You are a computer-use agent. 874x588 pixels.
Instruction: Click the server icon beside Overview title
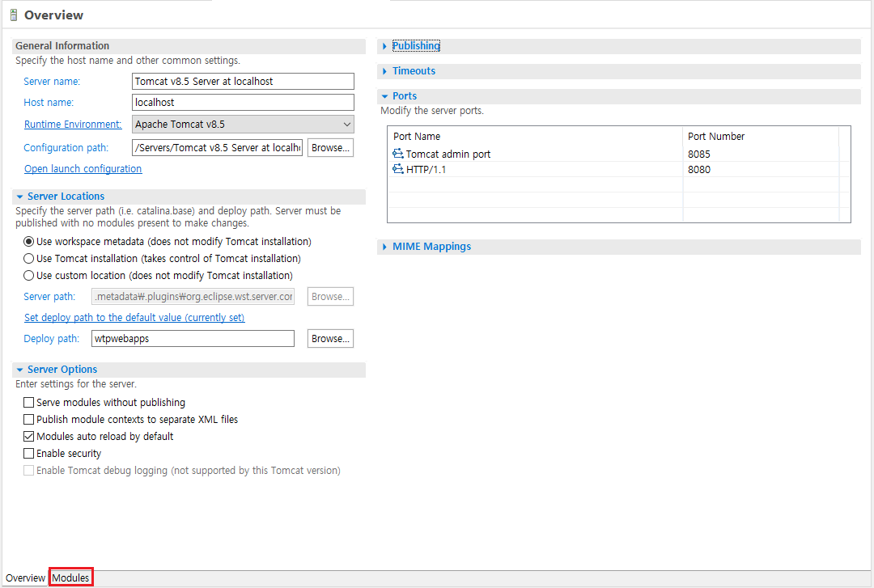[14, 15]
